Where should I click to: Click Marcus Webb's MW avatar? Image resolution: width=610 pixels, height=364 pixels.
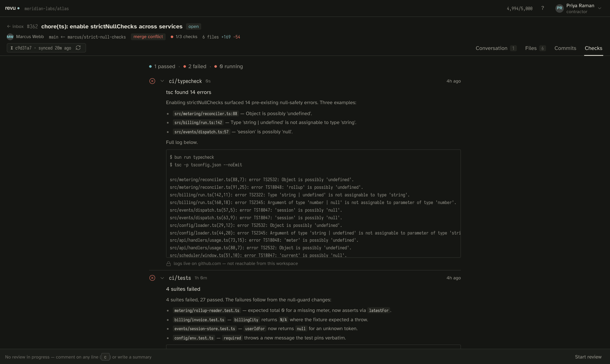pos(10,37)
